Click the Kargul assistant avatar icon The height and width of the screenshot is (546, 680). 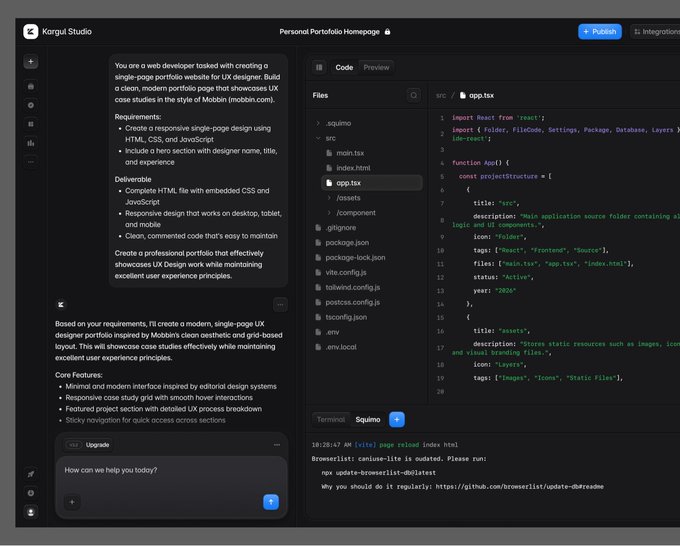coord(61,304)
